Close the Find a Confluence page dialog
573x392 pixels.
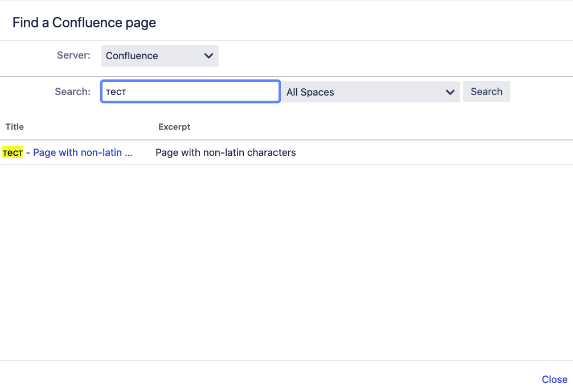coord(554,379)
